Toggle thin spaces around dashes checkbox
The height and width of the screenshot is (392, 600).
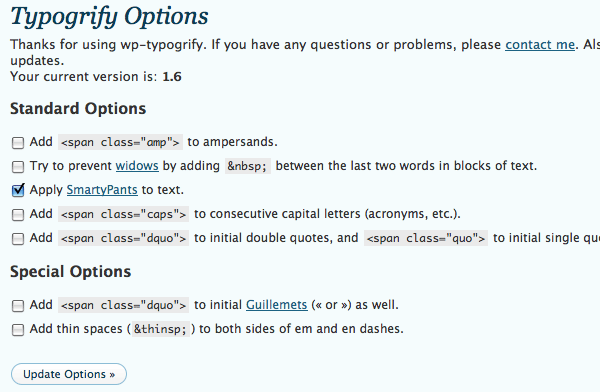[18, 330]
